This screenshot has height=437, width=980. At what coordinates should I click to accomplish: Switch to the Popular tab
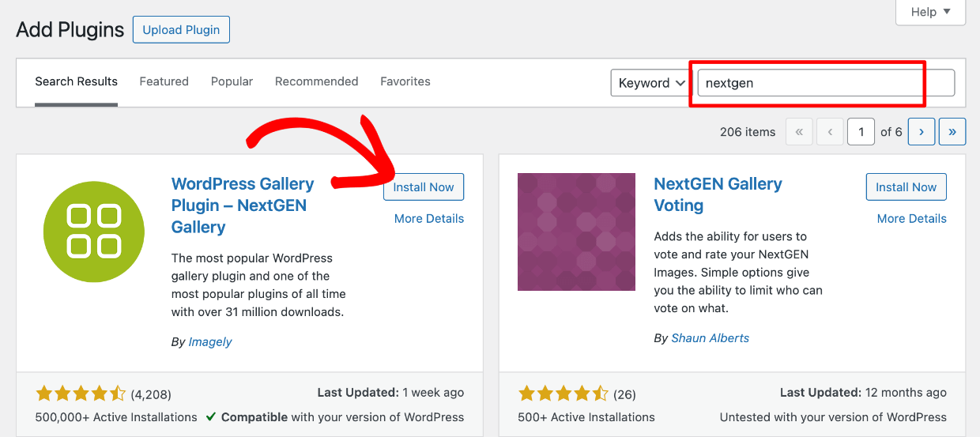pyautogui.click(x=232, y=81)
